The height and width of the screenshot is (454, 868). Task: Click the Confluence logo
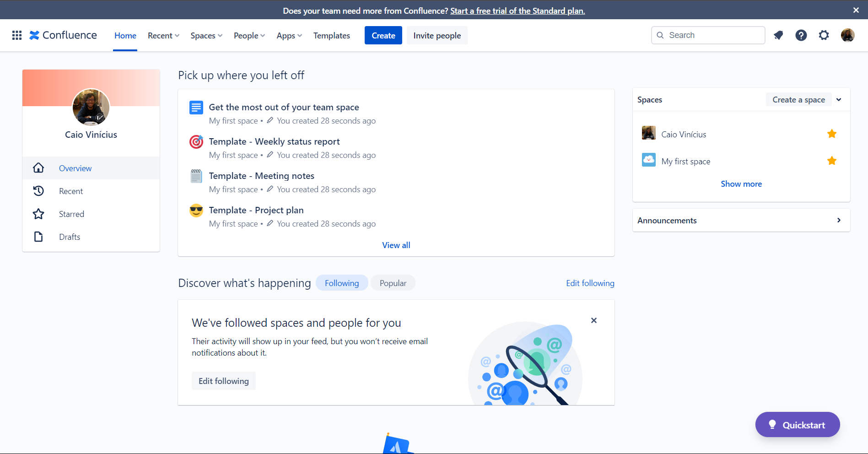63,35
